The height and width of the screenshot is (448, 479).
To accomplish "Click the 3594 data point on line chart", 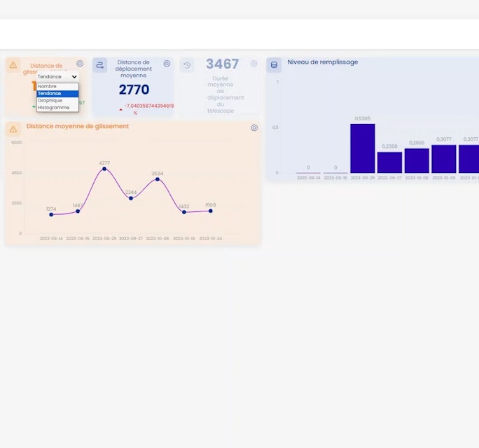I will pos(158,179).
